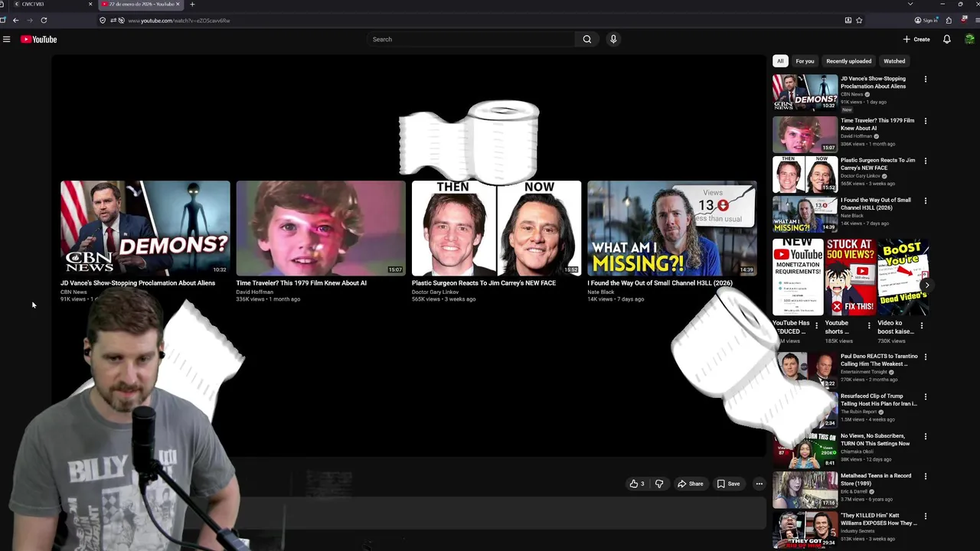Image resolution: width=980 pixels, height=551 pixels.
Task: Save the video to a playlist
Action: [728, 484]
